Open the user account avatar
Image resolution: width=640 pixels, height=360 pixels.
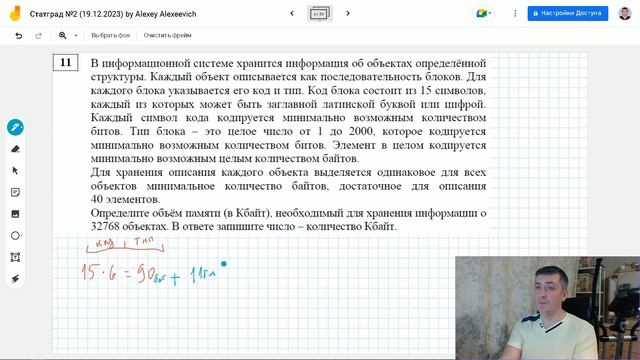pos(625,13)
